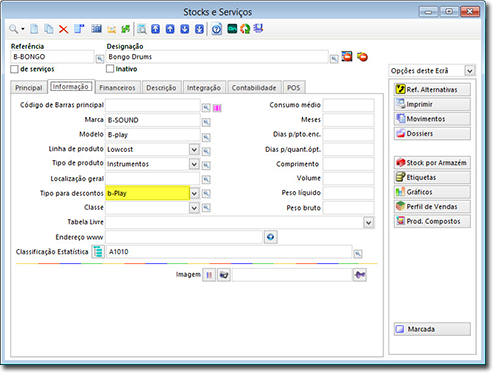
Task: Open the Endereço www browser globe button
Action: point(271,237)
